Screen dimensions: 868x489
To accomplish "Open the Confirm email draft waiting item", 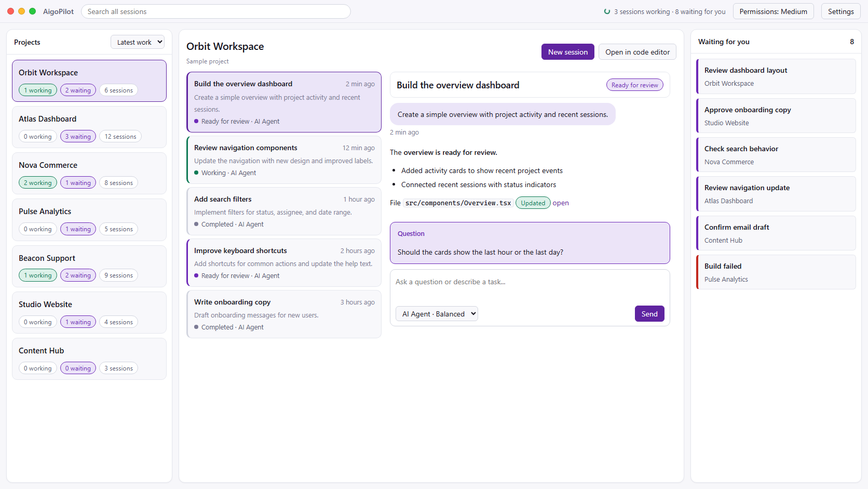I will pyautogui.click(x=776, y=233).
